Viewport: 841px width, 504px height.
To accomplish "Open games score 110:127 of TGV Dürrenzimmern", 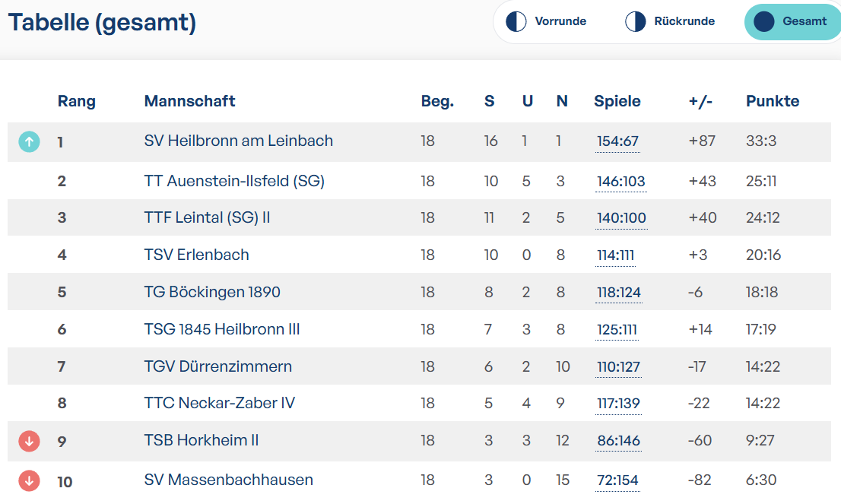I will click(618, 367).
